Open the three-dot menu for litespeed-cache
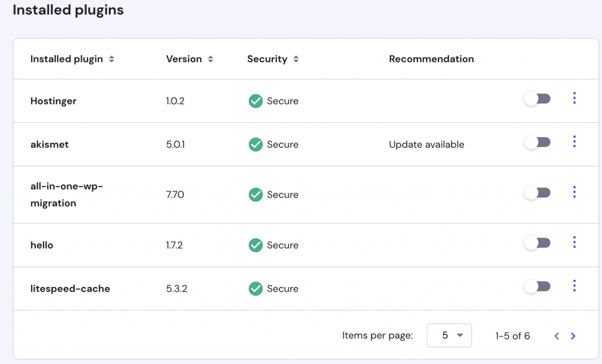 point(574,286)
